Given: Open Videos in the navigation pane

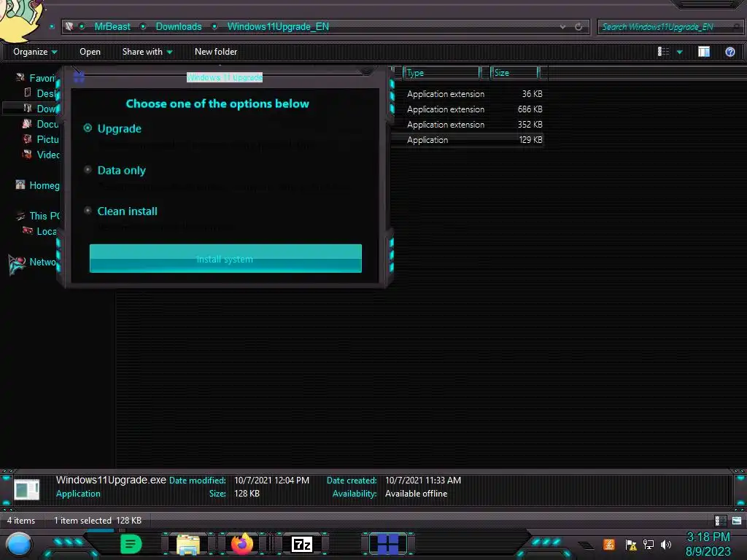Looking at the screenshot, I should click(41, 155).
